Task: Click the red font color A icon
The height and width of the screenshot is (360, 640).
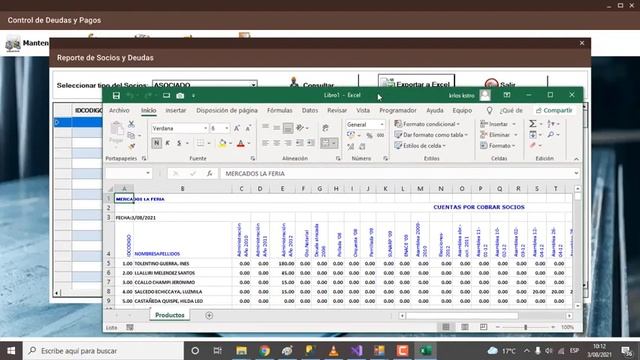Action: (241, 143)
